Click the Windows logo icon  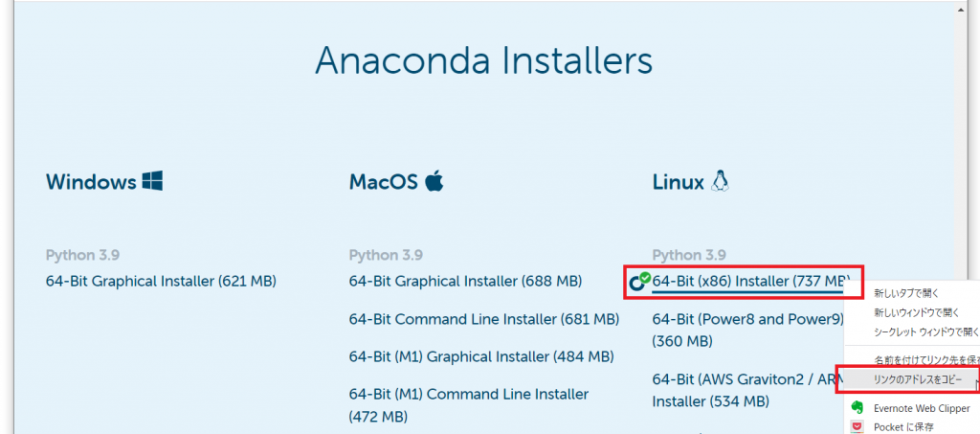pos(152,181)
